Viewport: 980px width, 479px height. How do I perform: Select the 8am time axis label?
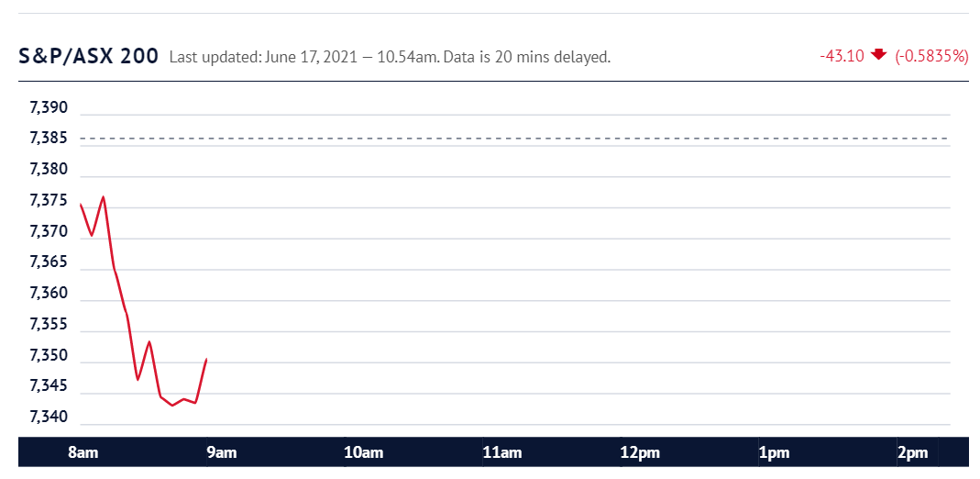pyautogui.click(x=83, y=452)
